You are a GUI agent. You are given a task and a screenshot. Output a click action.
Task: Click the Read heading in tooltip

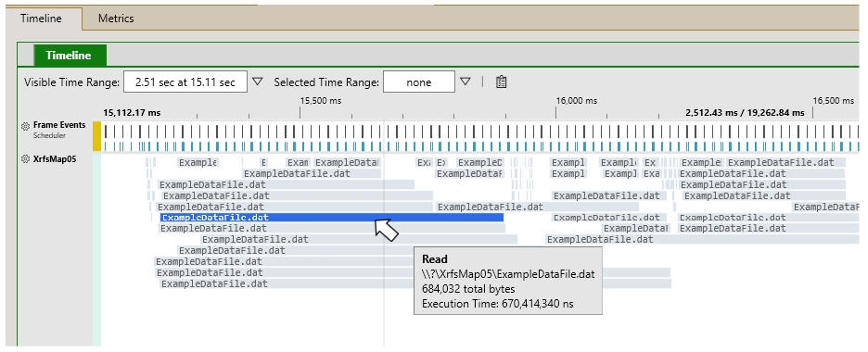pyautogui.click(x=435, y=259)
